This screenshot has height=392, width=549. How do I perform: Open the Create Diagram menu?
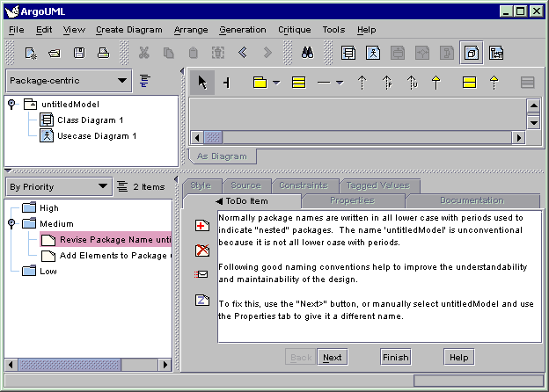click(129, 30)
